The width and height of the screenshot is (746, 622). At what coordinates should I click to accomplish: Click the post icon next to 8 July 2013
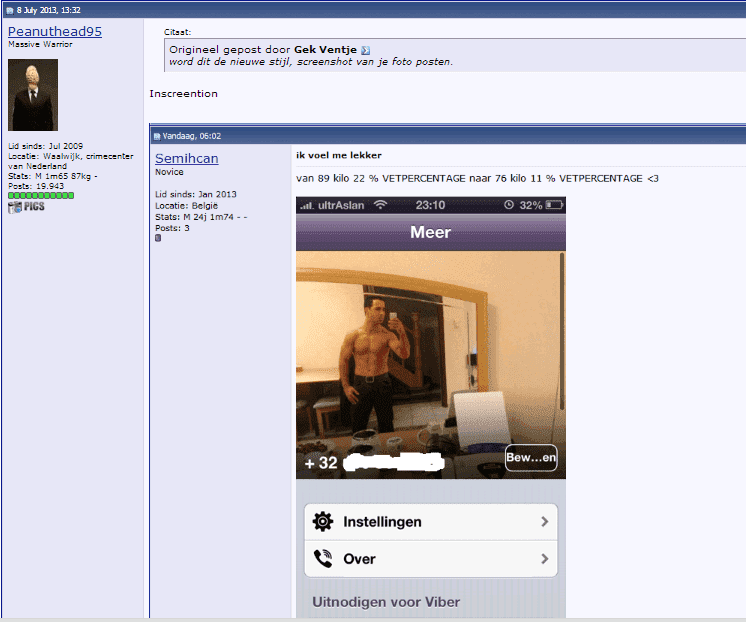click(9, 9)
